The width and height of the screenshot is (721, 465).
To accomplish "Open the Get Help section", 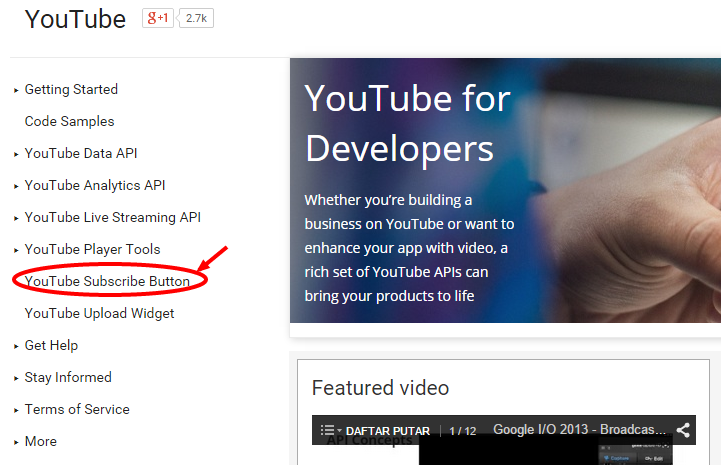I will [52, 345].
